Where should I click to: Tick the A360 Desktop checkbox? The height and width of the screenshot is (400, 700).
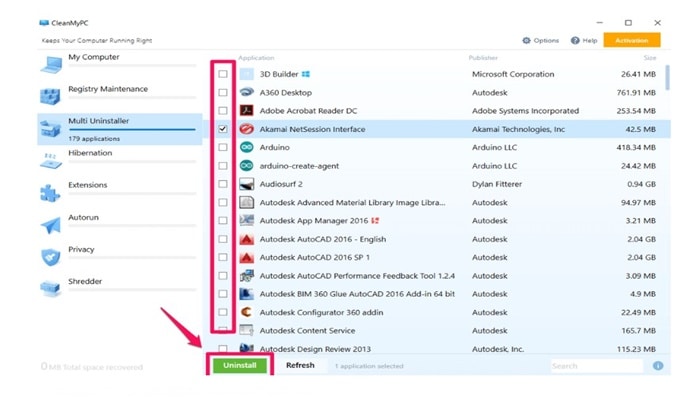click(x=223, y=92)
